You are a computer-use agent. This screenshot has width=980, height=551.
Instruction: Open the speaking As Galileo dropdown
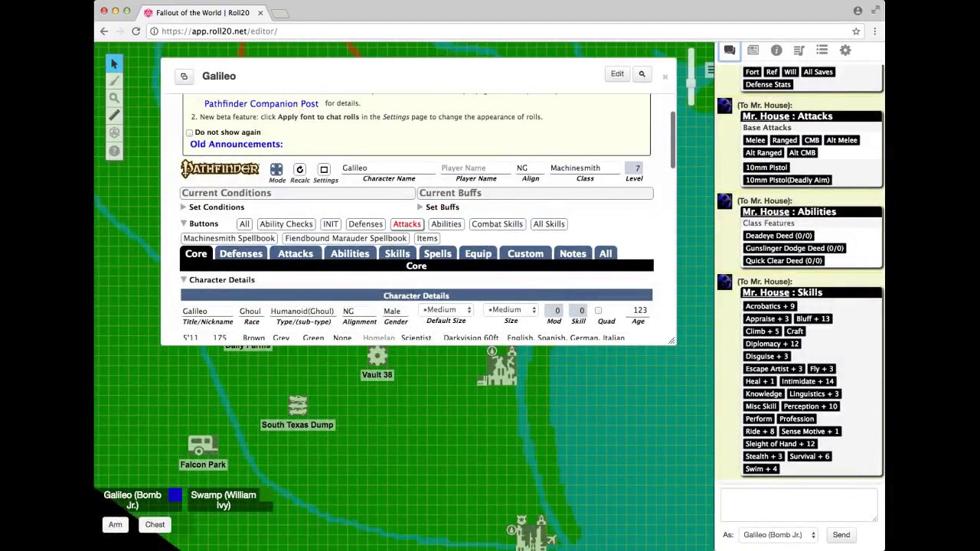point(779,535)
